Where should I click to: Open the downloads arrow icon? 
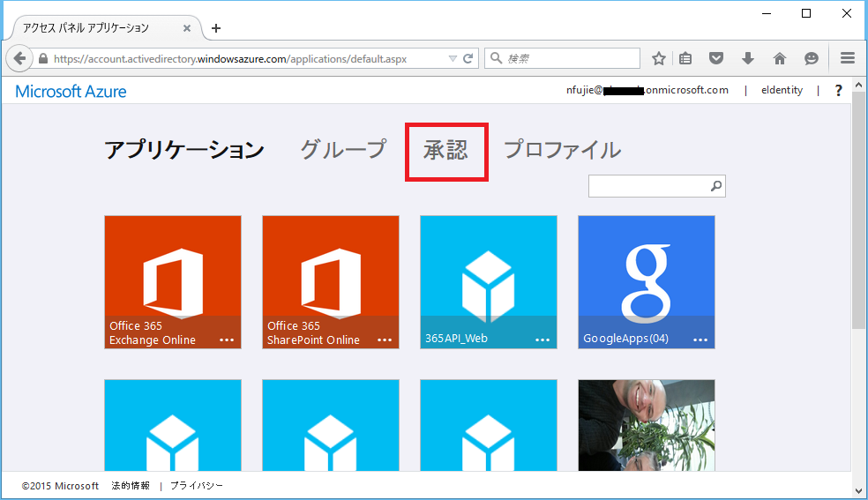pos(748,58)
